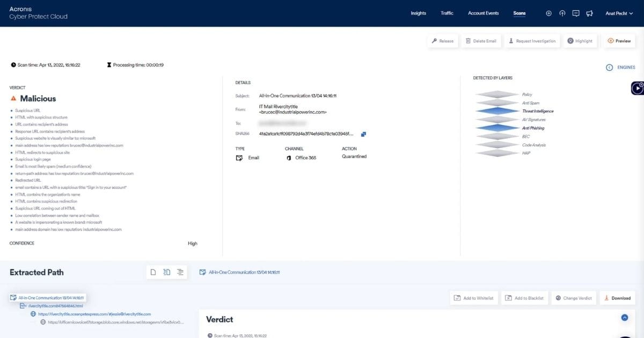Copy the SHA256 hash with copy icon
The image size is (644, 338).
(x=363, y=134)
